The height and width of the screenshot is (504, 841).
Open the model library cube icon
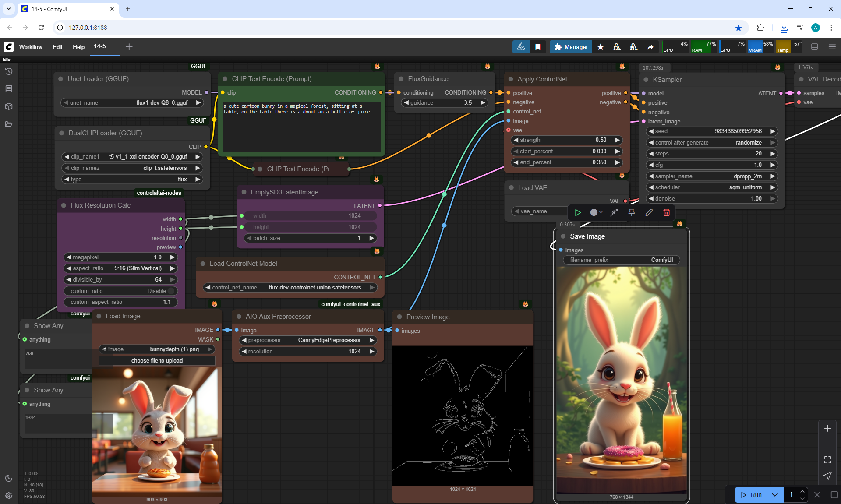click(x=9, y=106)
